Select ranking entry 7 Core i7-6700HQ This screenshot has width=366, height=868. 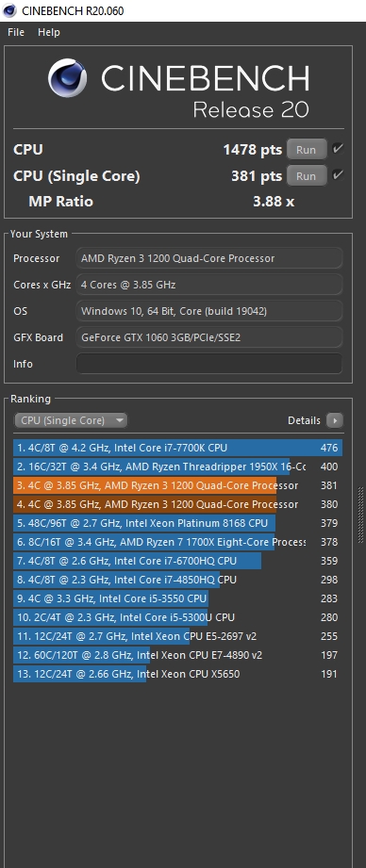point(177,561)
